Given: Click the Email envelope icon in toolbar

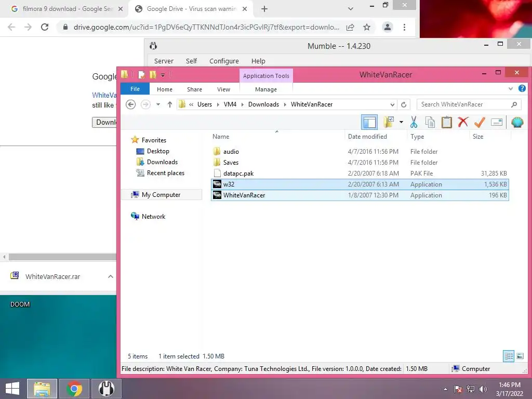Looking at the screenshot, I should point(496,122).
